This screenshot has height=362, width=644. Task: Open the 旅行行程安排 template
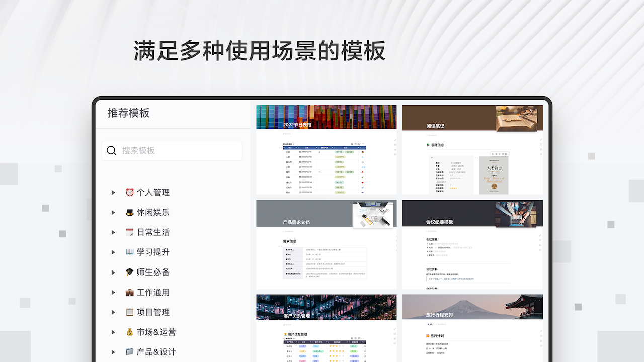click(x=472, y=327)
